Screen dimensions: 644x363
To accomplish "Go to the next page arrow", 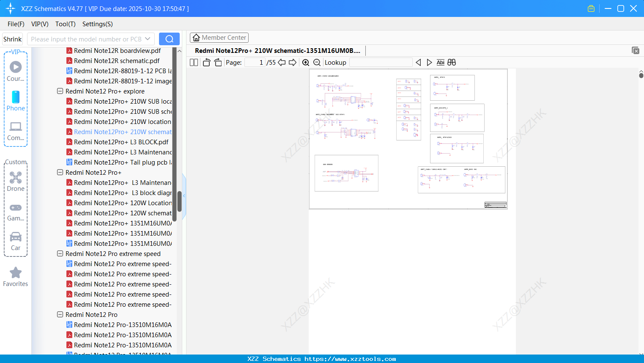I will tap(293, 63).
